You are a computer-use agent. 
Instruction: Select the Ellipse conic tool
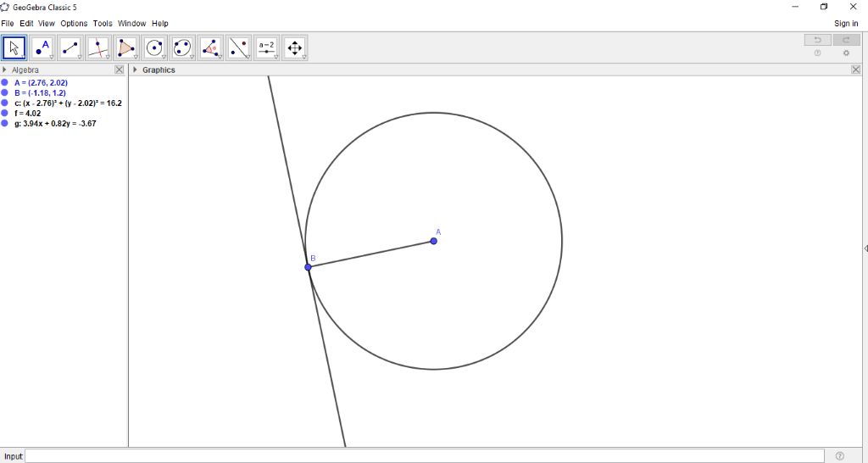pos(183,48)
